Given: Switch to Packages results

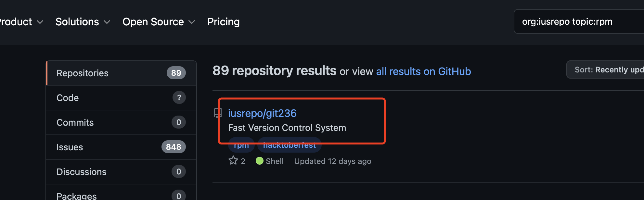Looking at the screenshot, I should point(121,194).
